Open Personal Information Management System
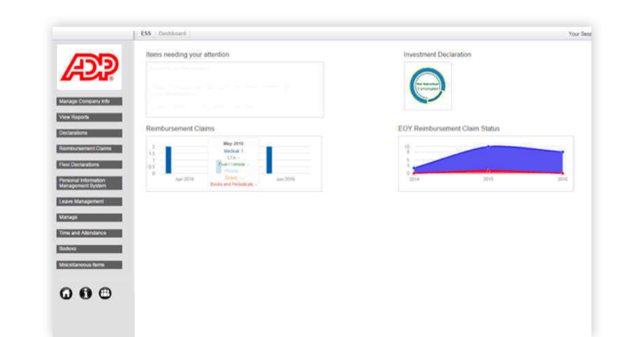Viewport: 644px width, 337px height. coord(89,183)
